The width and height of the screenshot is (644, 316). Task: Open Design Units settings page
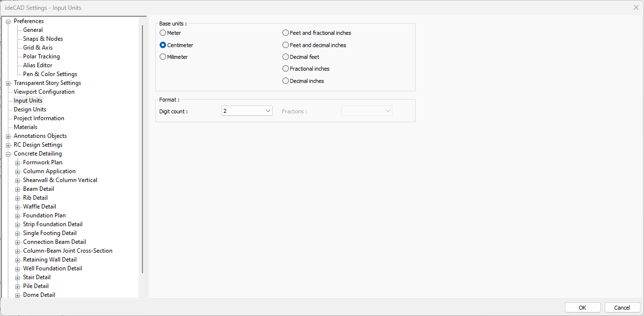point(30,109)
